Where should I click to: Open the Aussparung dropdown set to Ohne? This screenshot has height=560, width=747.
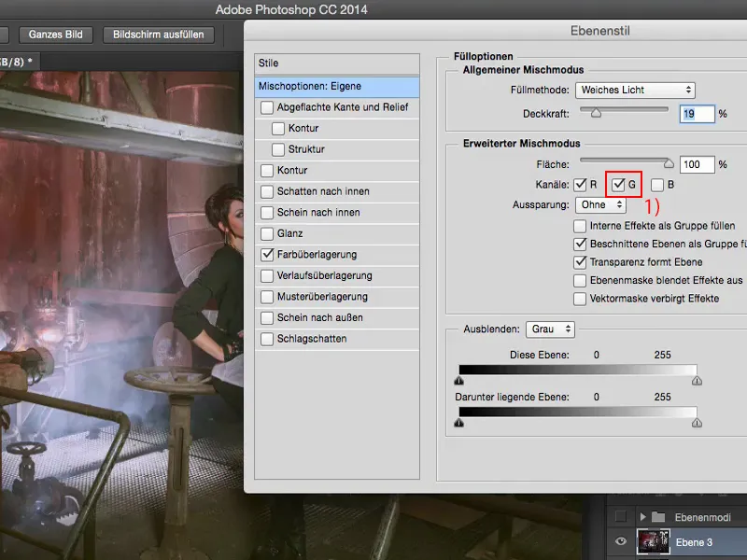600,204
